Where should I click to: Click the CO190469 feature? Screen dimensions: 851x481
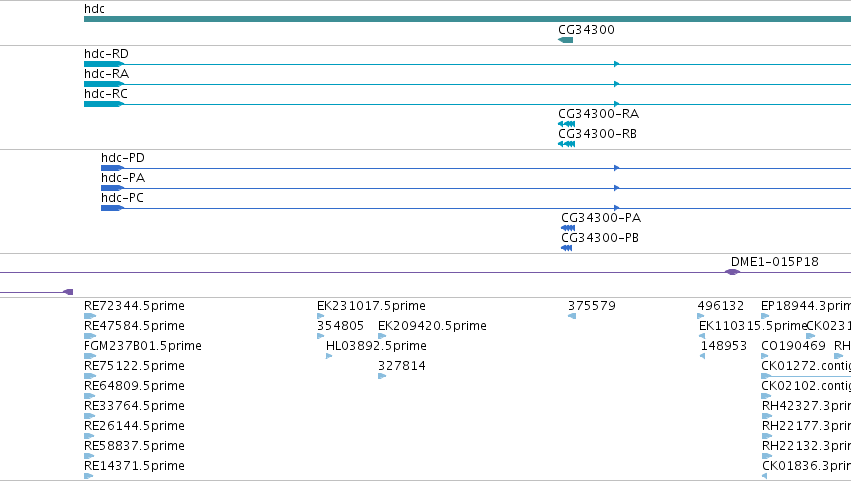coord(765,356)
